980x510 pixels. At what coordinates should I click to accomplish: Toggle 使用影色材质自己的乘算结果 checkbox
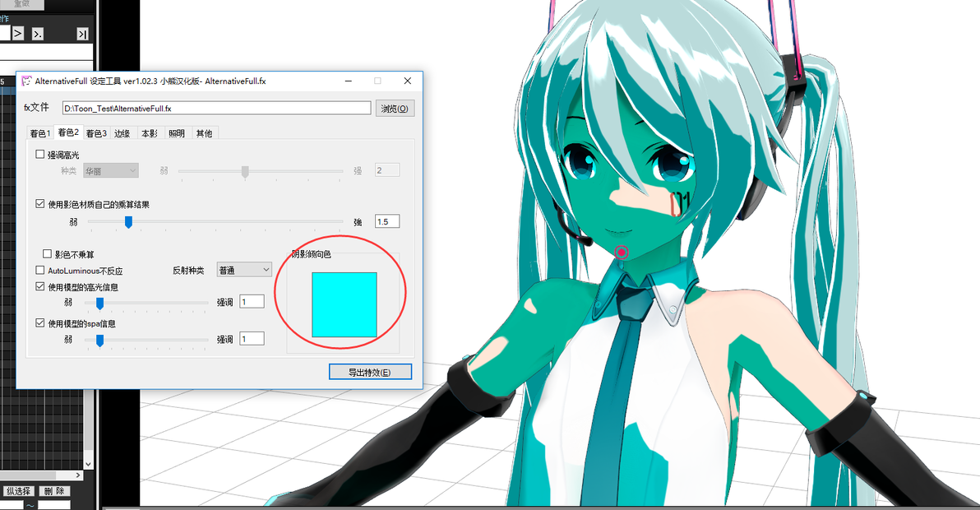tap(40, 204)
